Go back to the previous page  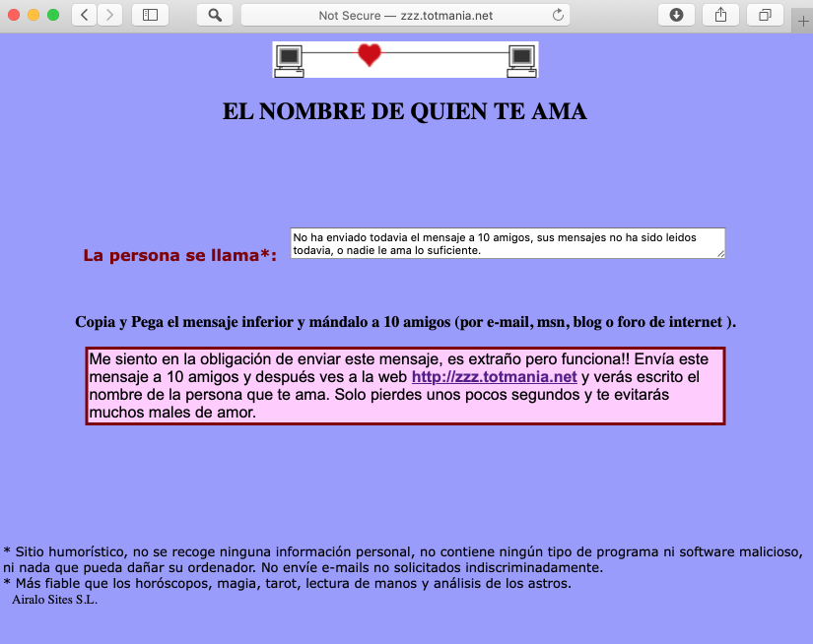[85, 15]
